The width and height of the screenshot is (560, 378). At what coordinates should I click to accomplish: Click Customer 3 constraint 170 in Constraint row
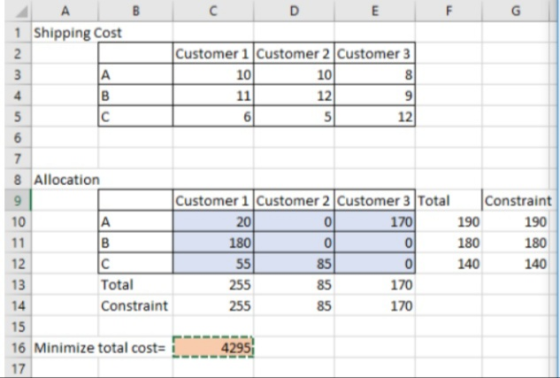point(375,306)
